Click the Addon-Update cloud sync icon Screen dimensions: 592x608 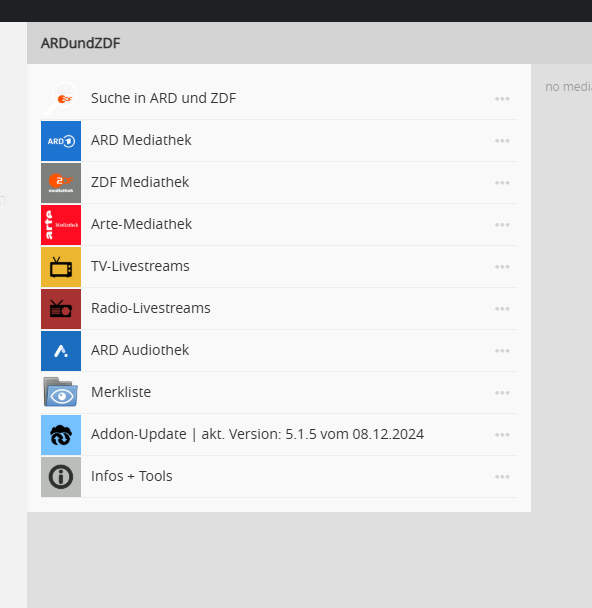(x=61, y=435)
